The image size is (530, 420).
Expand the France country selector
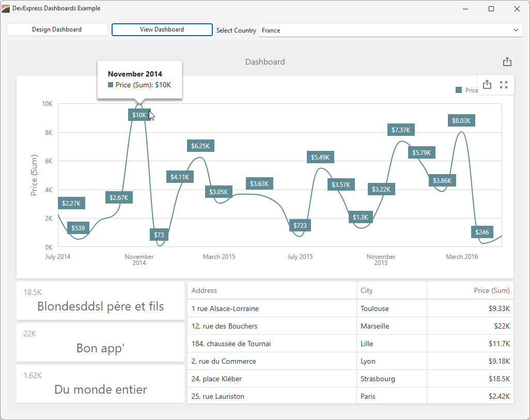(515, 30)
